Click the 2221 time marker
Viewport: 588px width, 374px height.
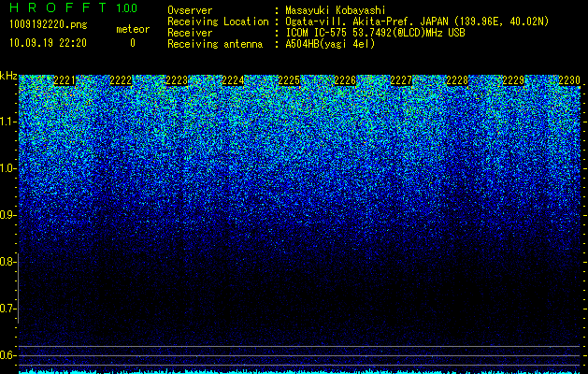coord(65,80)
